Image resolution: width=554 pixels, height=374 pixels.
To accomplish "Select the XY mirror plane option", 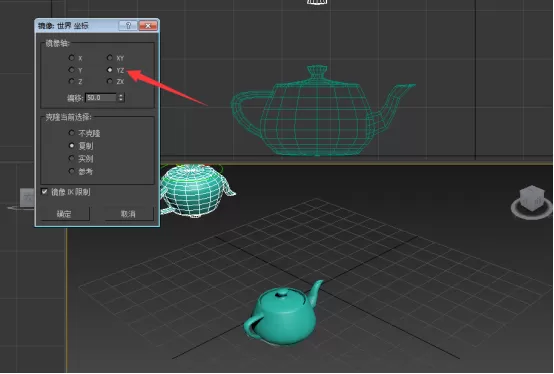I will [x=110, y=58].
